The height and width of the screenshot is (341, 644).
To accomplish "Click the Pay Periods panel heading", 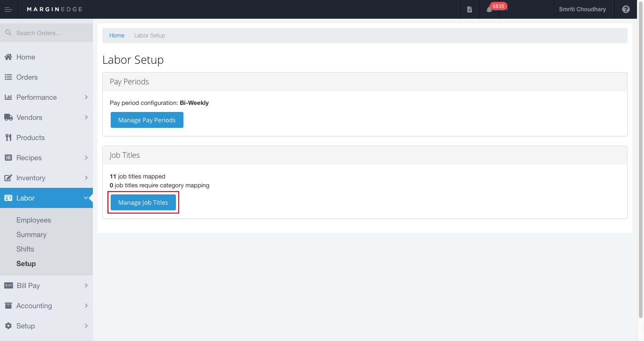I will point(129,82).
